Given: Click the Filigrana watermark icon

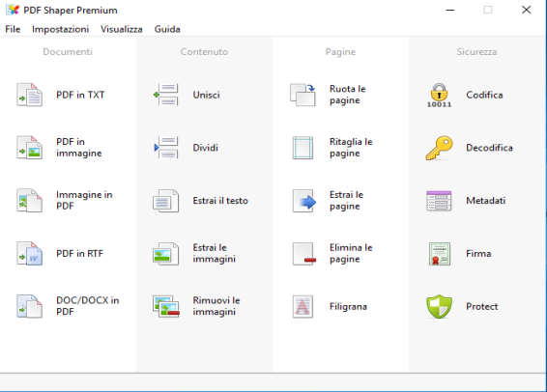Looking at the screenshot, I should click(302, 307).
